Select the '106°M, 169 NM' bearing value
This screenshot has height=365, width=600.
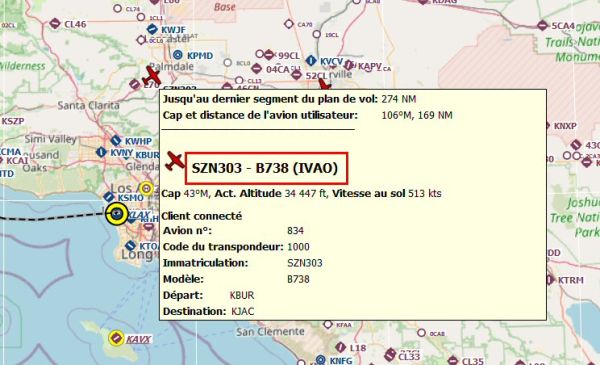tap(417, 115)
